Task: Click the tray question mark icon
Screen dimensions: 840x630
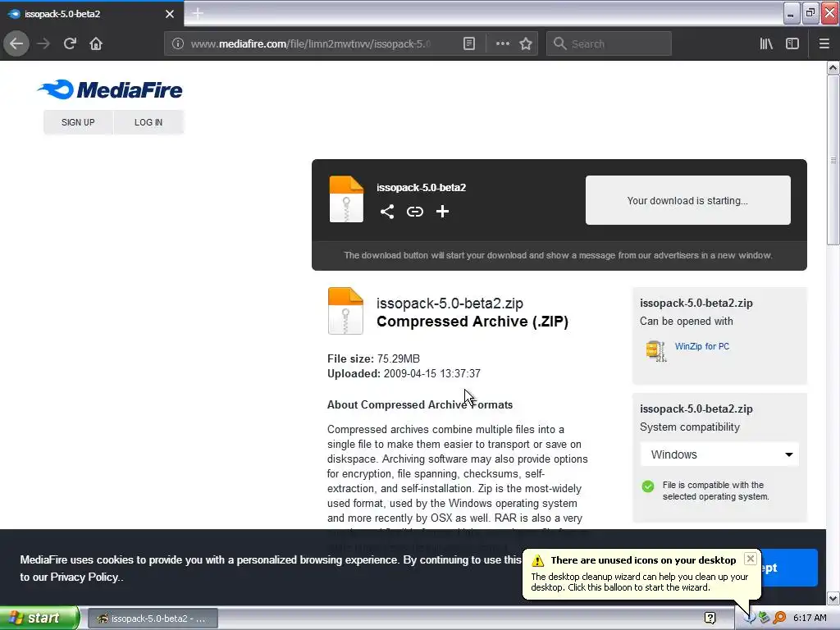Action: coord(710,619)
